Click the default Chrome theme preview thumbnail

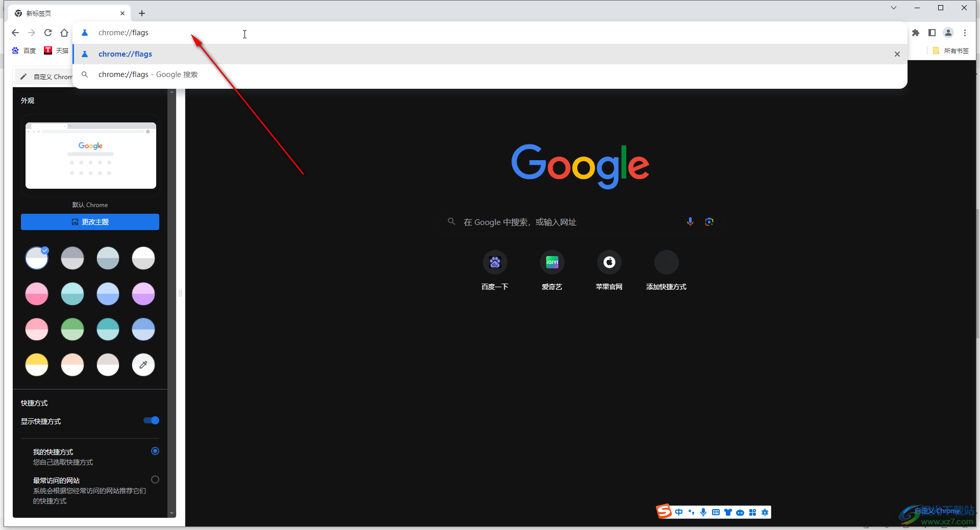(91, 156)
